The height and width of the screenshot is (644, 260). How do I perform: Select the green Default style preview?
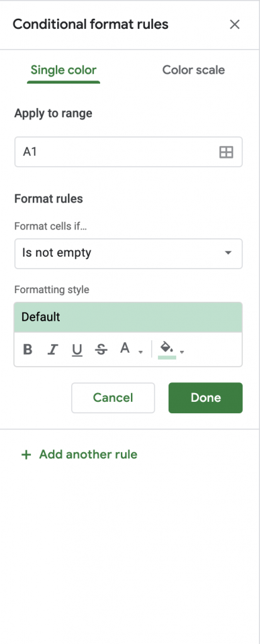128,317
